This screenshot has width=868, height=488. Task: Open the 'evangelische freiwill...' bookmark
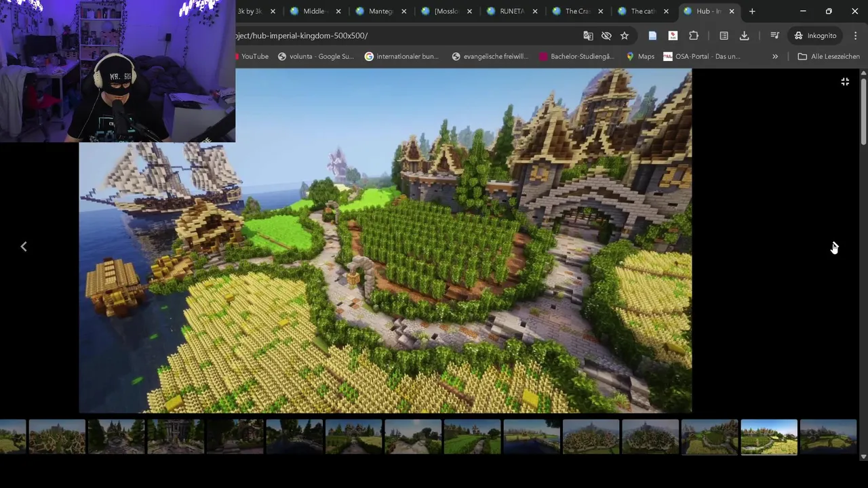[490, 56]
